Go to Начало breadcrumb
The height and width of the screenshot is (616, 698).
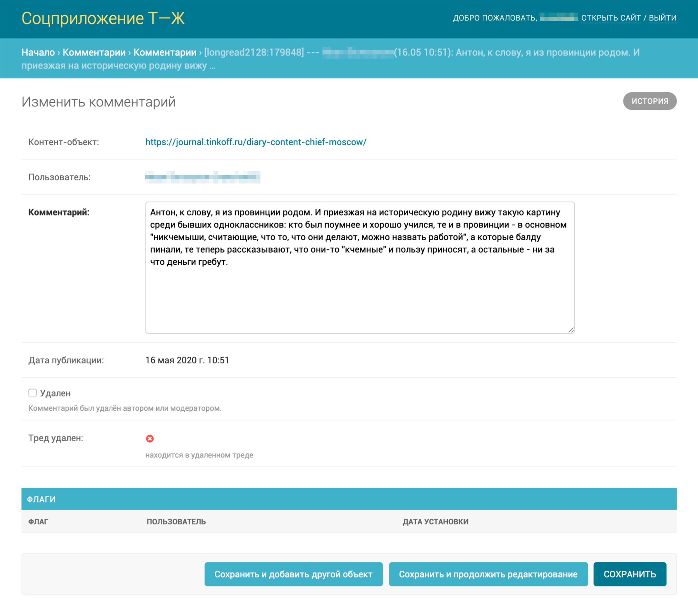click(38, 52)
